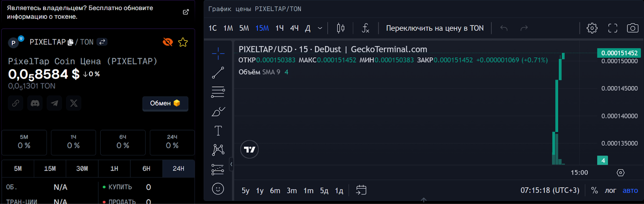Select the forecasting and measurement tool
The height and width of the screenshot is (204, 644).
click(218, 169)
